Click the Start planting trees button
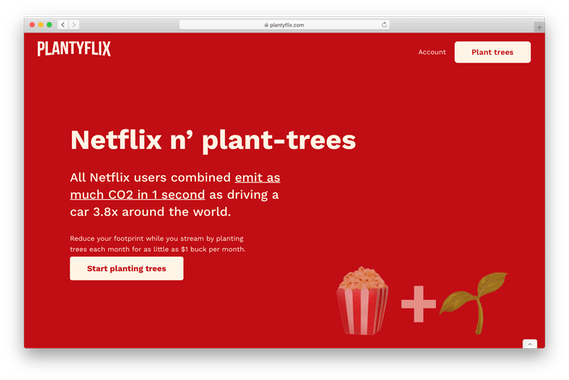The image size is (569, 380). coord(127,269)
